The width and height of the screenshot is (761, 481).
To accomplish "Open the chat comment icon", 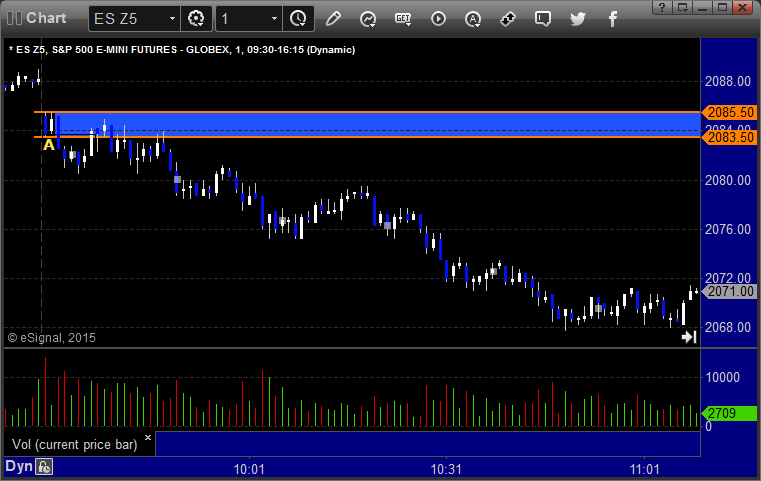I will tap(543, 19).
